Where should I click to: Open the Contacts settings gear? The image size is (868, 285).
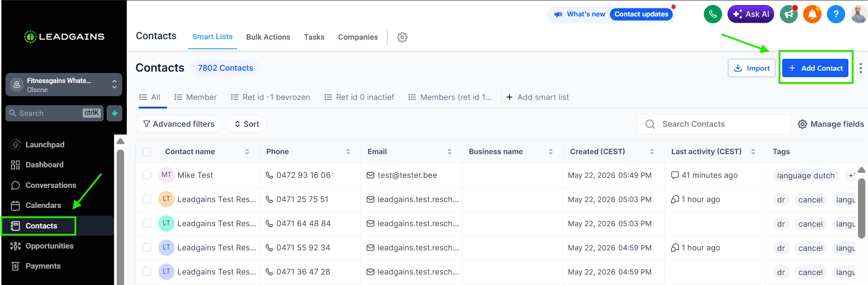[402, 37]
